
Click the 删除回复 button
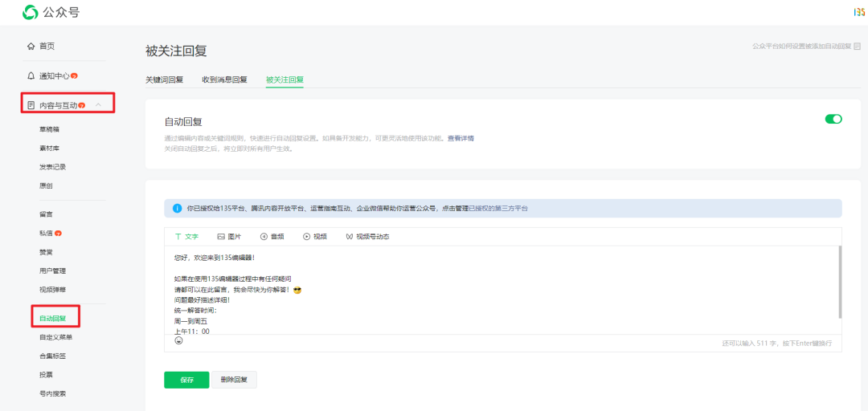tap(234, 380)
